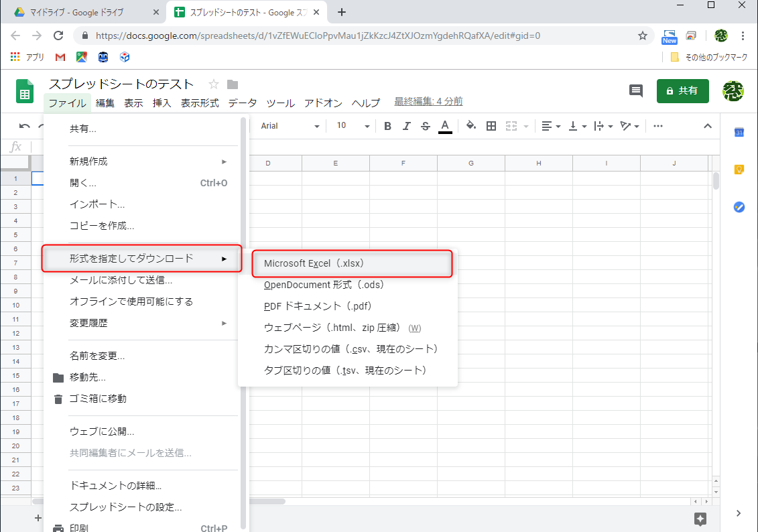Click the green Sheets home icon

pos(24,91)
